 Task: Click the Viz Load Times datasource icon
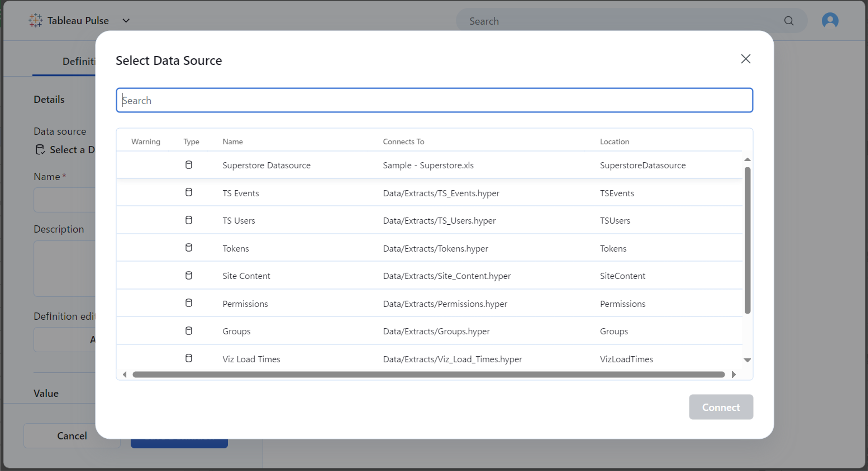click(x=189, y=358)
